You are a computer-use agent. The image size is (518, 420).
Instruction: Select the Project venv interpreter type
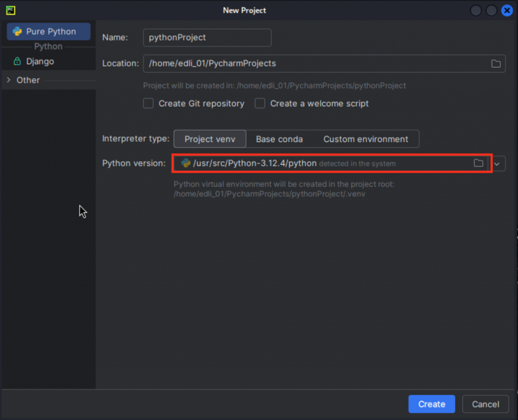[210, 139]
